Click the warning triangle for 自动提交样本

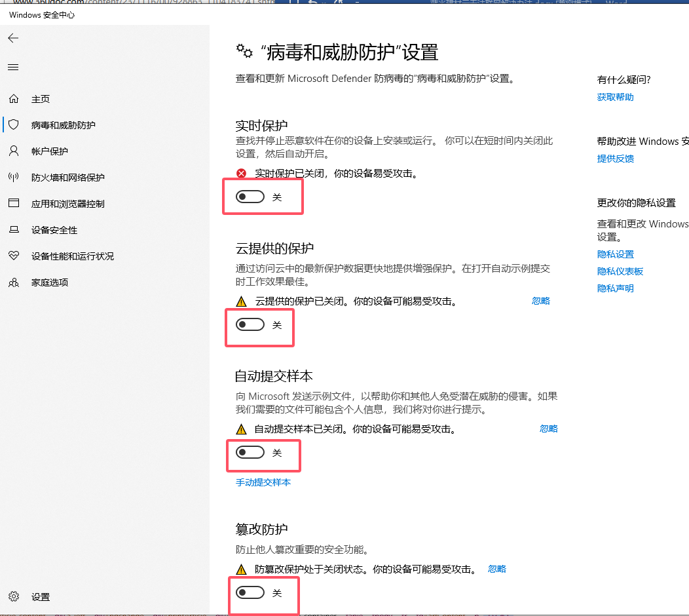pos(241,429)
